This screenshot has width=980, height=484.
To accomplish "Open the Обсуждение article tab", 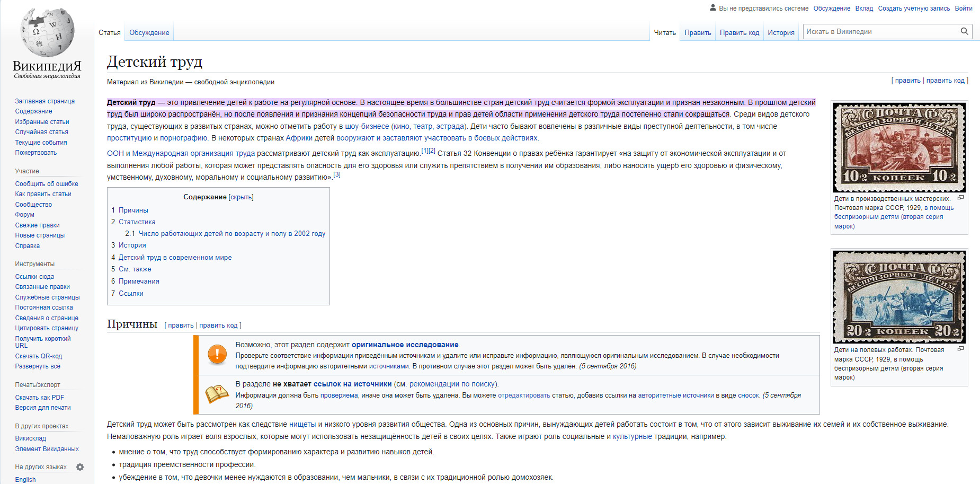I will click(149, 32).
